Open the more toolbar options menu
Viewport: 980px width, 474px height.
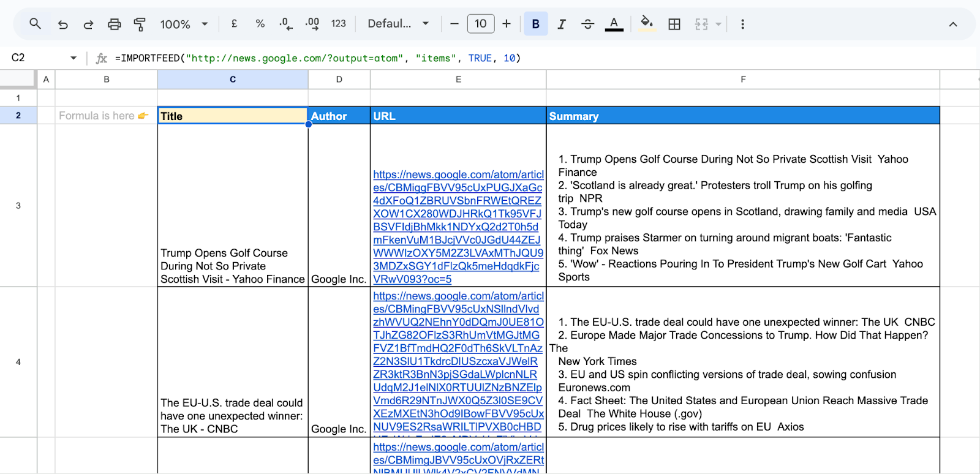(742, 24)
